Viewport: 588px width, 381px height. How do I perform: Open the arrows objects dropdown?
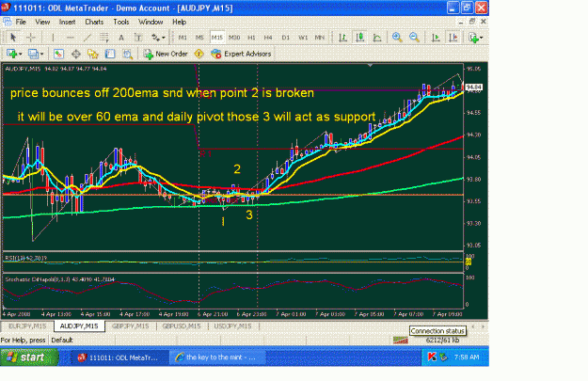[x=158, y=37]
